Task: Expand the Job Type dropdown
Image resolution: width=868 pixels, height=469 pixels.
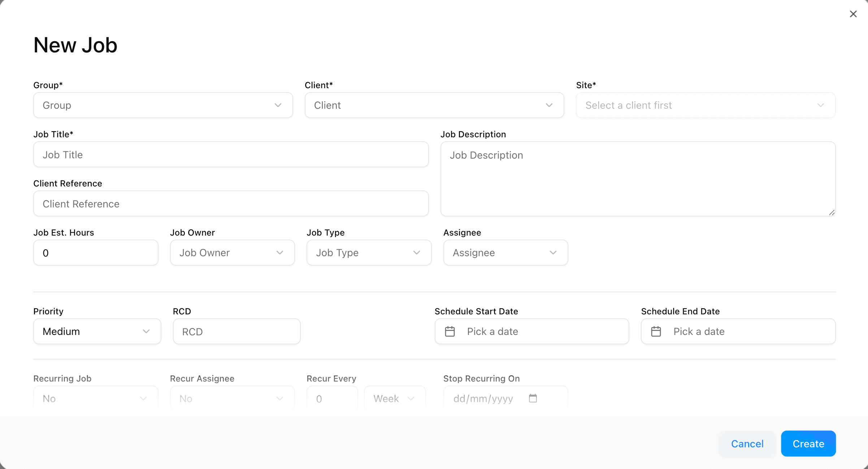Action: (x=369, y=253)
